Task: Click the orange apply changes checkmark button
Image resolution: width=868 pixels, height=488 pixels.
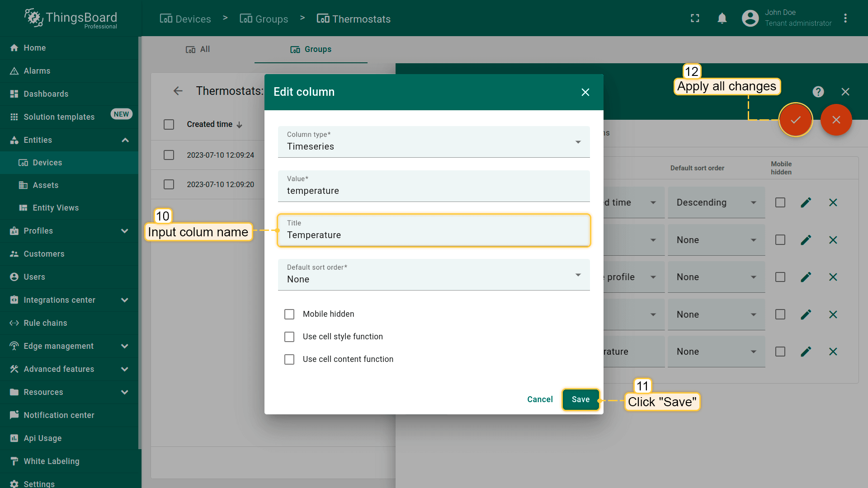Action: coord(796,120)
